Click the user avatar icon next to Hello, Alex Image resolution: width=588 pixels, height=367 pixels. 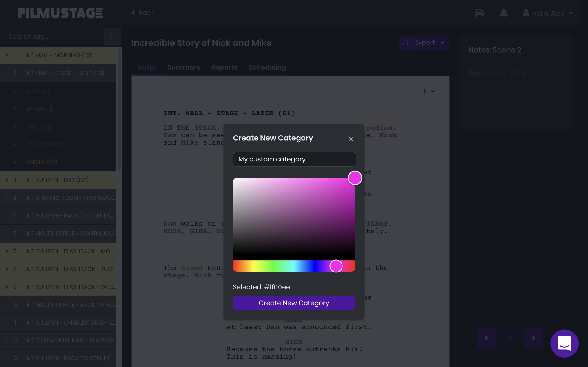coord(526,13)
